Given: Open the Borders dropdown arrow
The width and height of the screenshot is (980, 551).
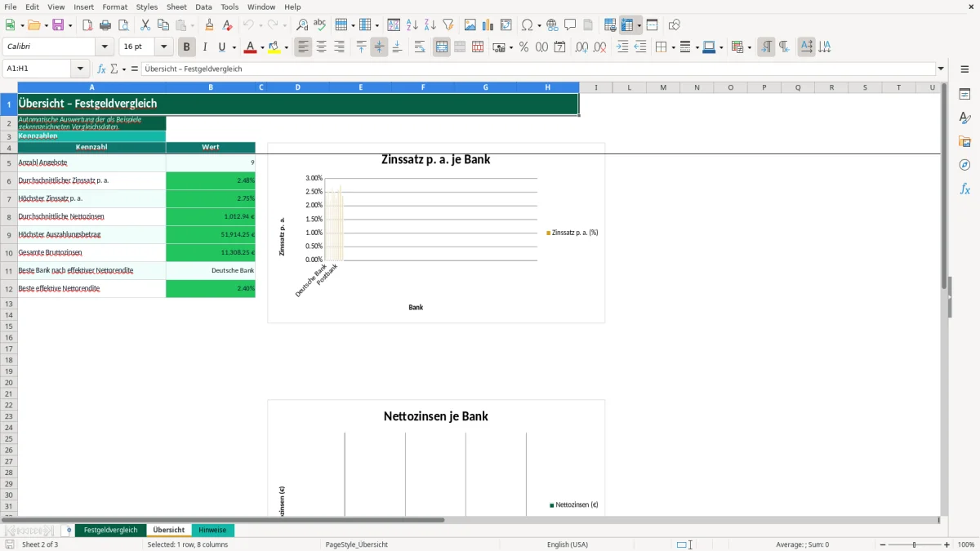Looking at the screenshot, I should click(x=672, y=47).
